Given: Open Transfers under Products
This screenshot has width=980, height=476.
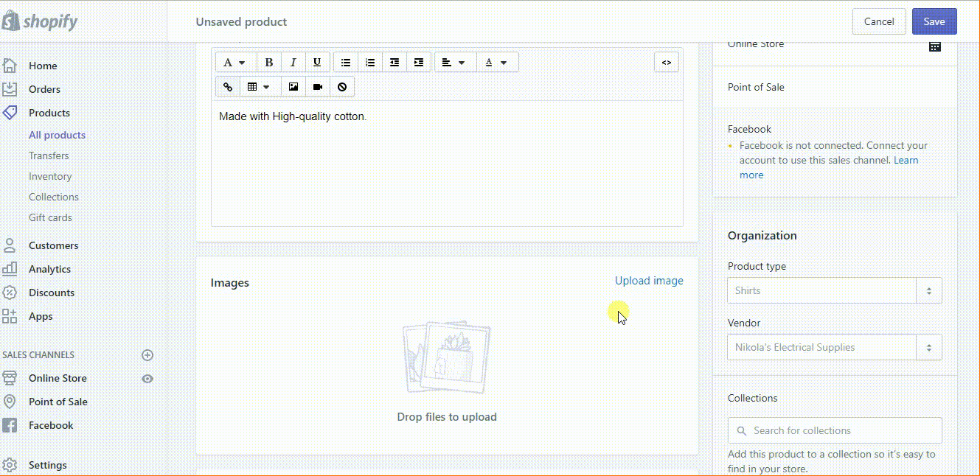Looking at the screenshot, I should tap(49, 155).
